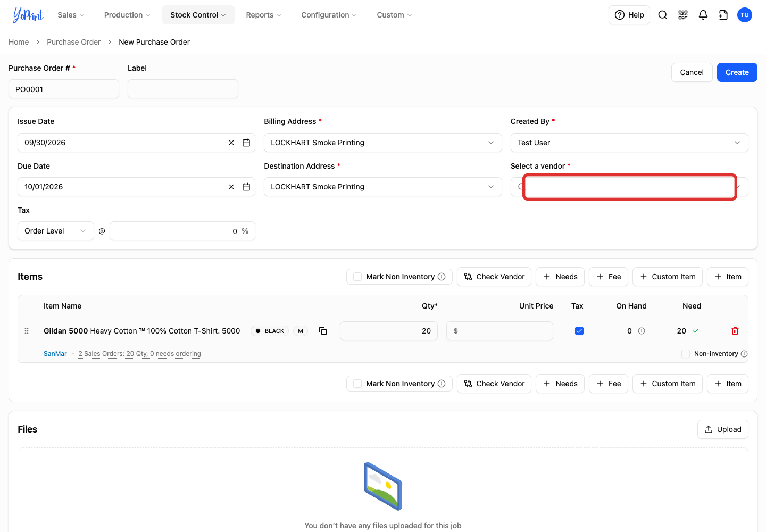Open the Production menu
Screen dimensions: 766x532
click(x=127, y=15)
